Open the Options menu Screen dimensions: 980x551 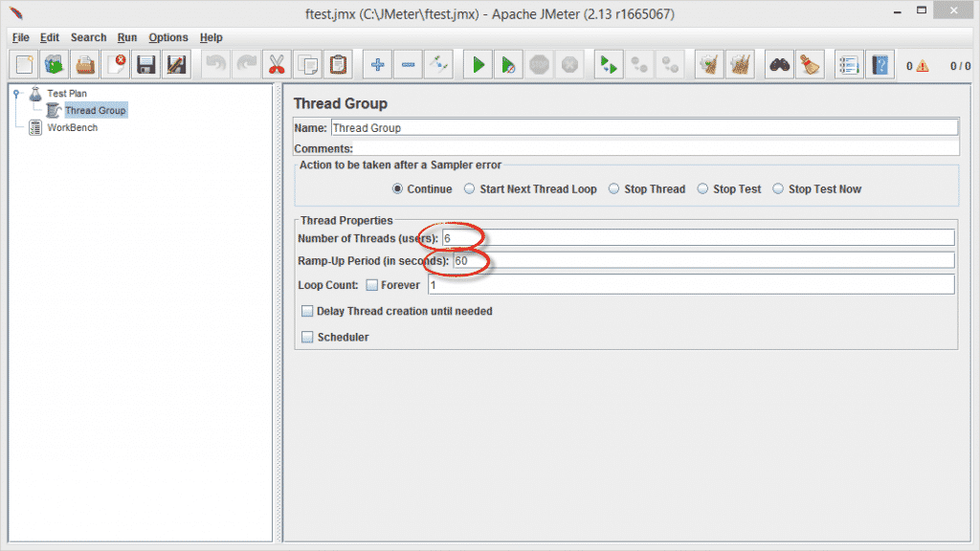point(168,37)
